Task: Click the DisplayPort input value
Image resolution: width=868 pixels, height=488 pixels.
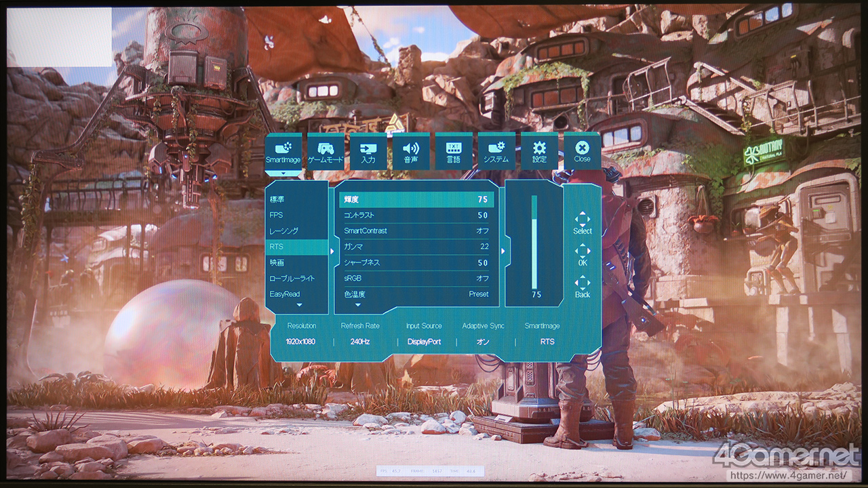Action: 424,342
